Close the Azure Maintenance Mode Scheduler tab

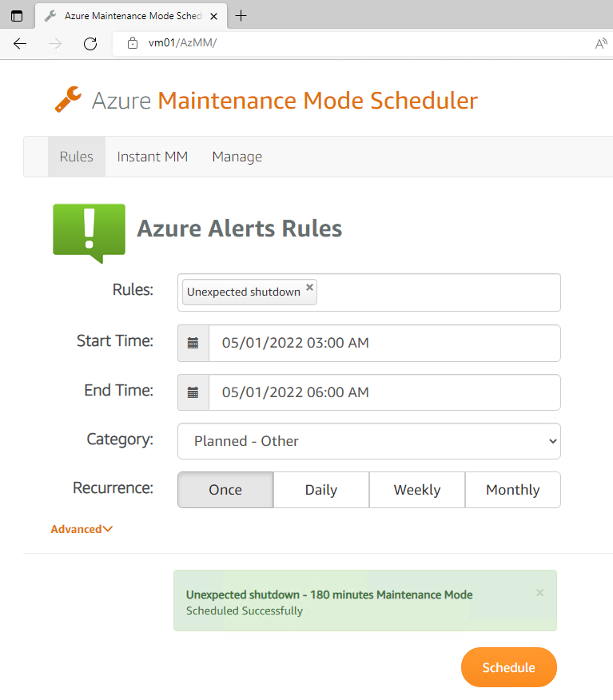click(x=214, y=16)
